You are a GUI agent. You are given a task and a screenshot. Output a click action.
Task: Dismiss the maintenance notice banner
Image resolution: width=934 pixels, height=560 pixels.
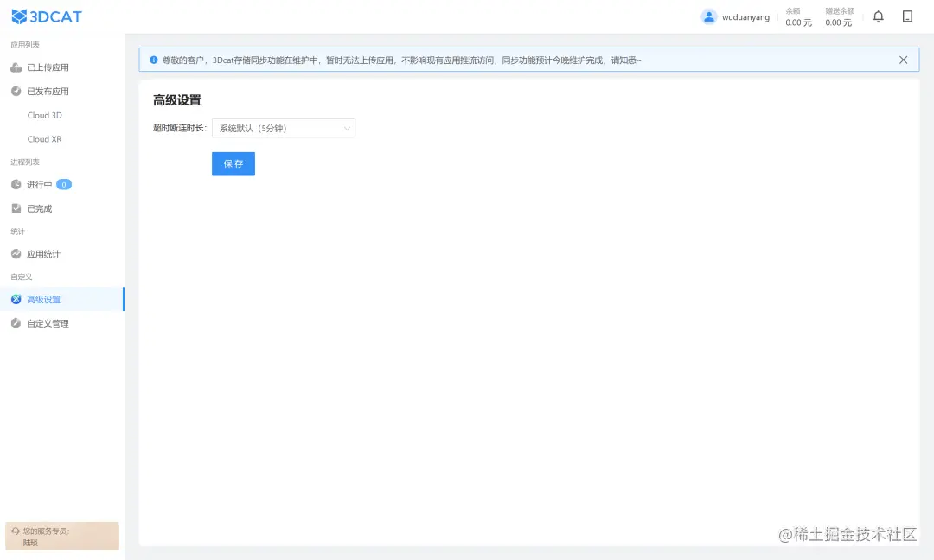903,60
